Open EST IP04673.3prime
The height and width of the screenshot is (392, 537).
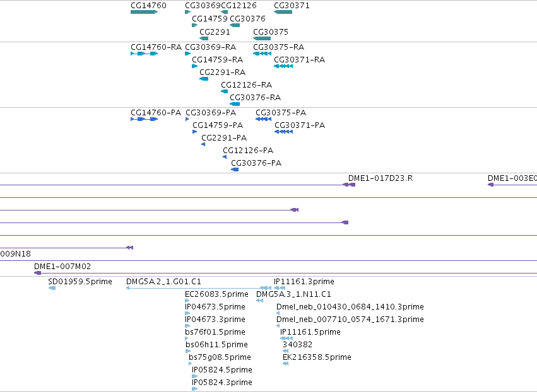click(x=215, y=320)
